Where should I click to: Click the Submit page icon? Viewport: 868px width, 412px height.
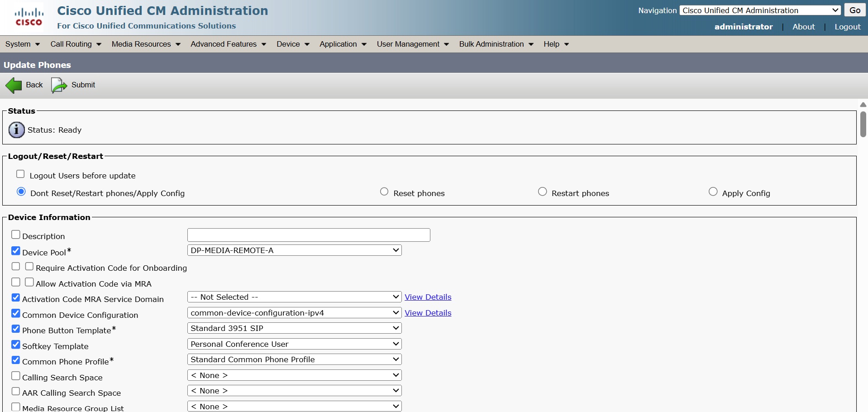[59, 85]
